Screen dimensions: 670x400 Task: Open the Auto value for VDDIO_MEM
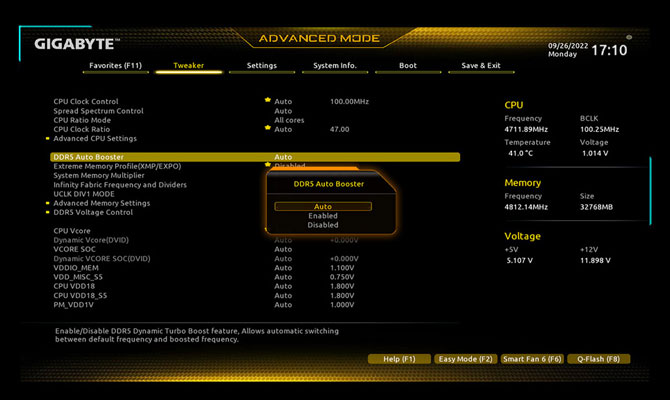pyautogui.click(x=283, y=268)
